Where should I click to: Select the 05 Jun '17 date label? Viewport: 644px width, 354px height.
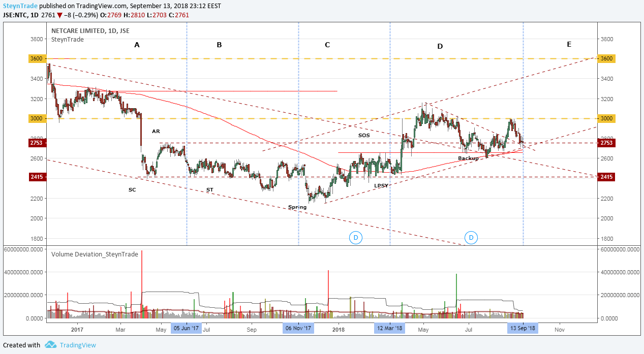(x=187, y=329)
